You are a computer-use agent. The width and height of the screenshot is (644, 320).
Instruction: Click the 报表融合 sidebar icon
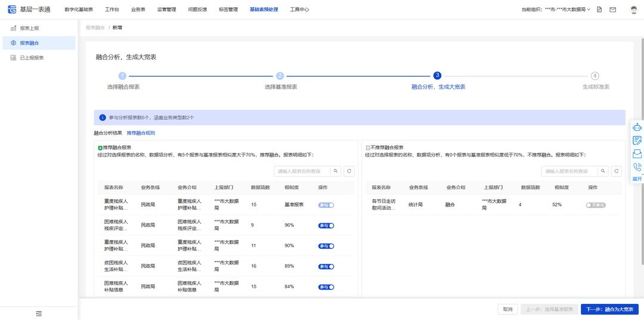tap(13, 43)
